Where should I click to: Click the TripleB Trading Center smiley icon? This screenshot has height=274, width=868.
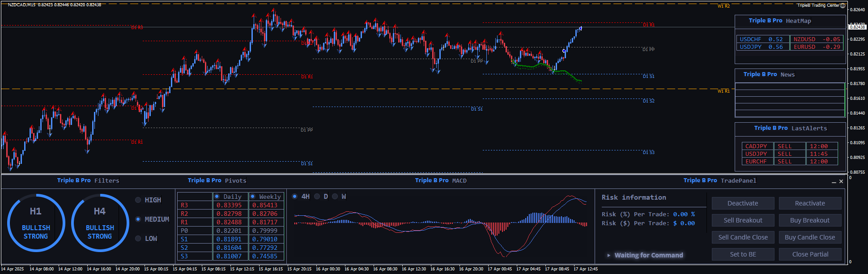coord(843,5)
